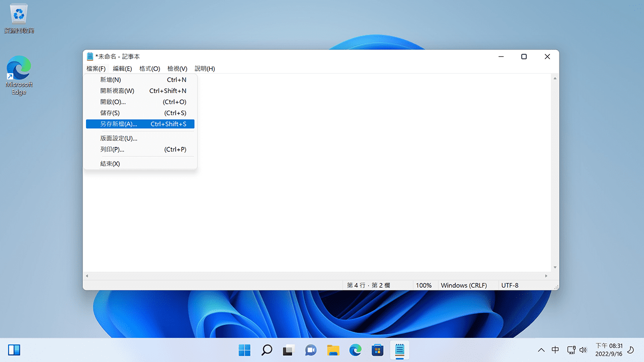Open taskbar Search magnifier icon
Image resolution: width=644 pixels, height=362 pixels.
(x=267, y=350)
